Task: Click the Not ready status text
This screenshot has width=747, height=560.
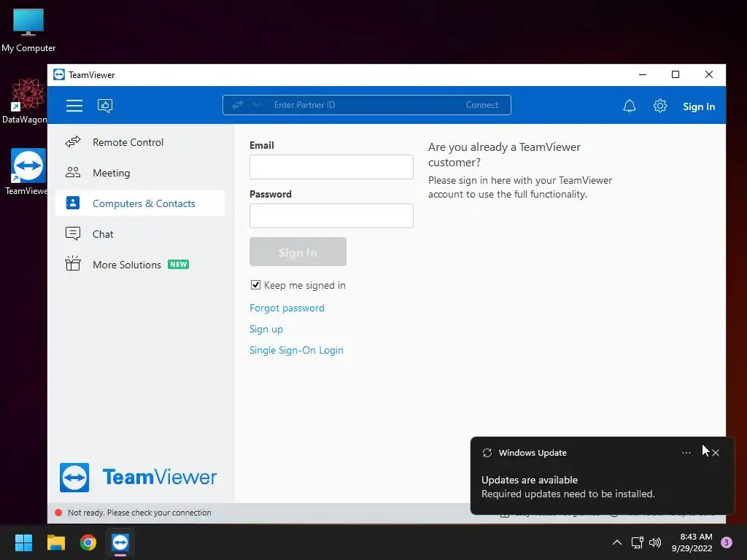Action: click(x=139, y=513)
